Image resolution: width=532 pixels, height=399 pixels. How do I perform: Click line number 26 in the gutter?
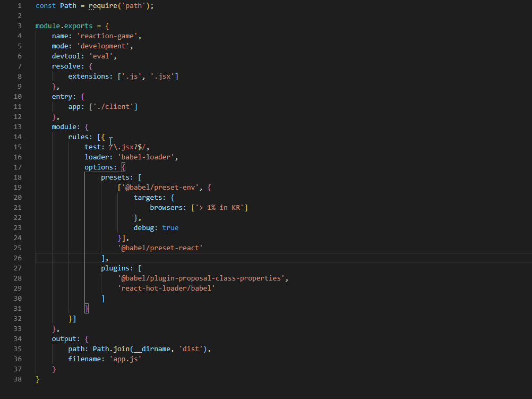coord(18,258)
